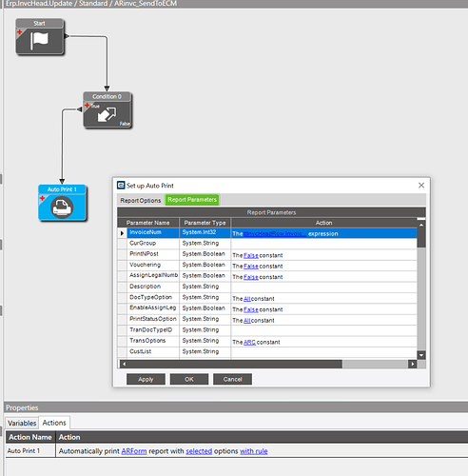This screenshot has height=476, width=468.
Task: Click the red plus on Auto Print node
Action: point(42,198)
